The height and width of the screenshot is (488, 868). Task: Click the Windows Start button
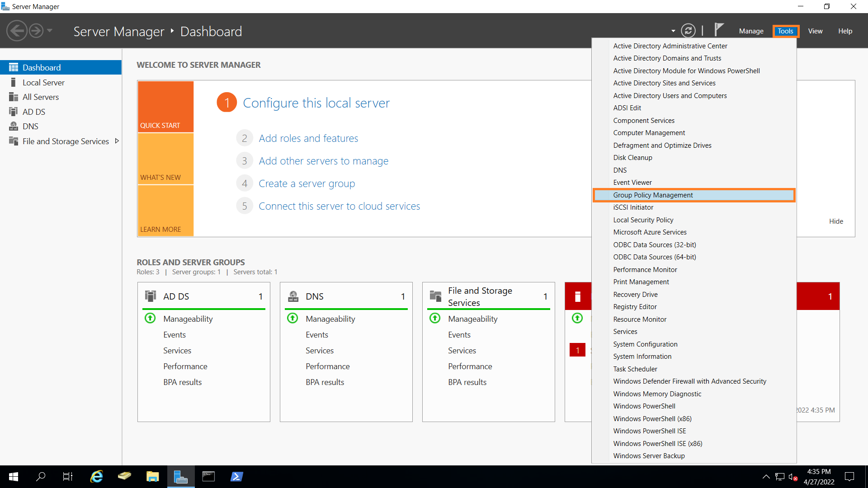click(x=14, y=477)
